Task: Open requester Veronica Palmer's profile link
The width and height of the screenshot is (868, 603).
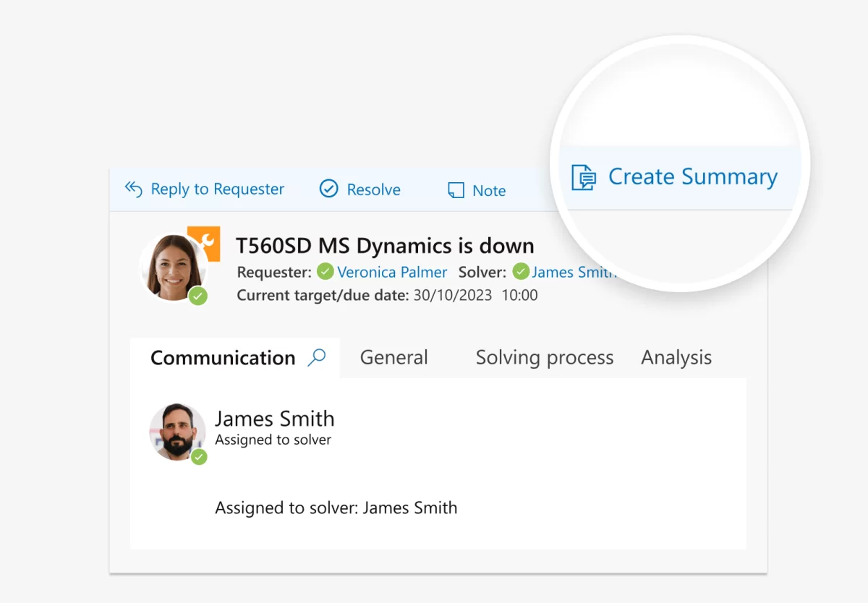Action: [x=392, y=272]
